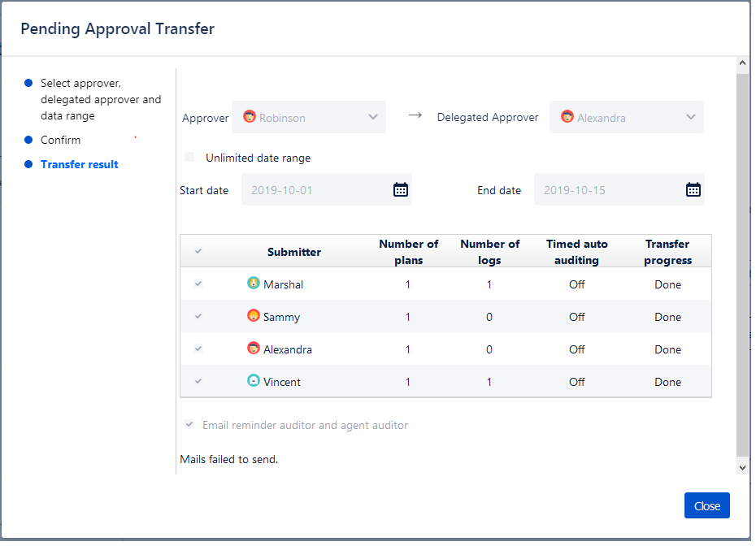The height and width of the screenshot is (546, 756).
Task: Toggle Email reminder auditor checkbox
Action: (189, 425)
